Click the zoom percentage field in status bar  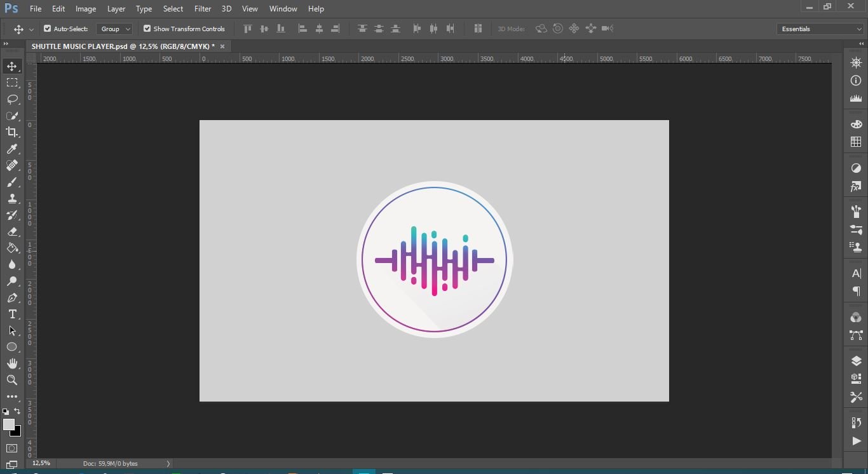point(41,463)
